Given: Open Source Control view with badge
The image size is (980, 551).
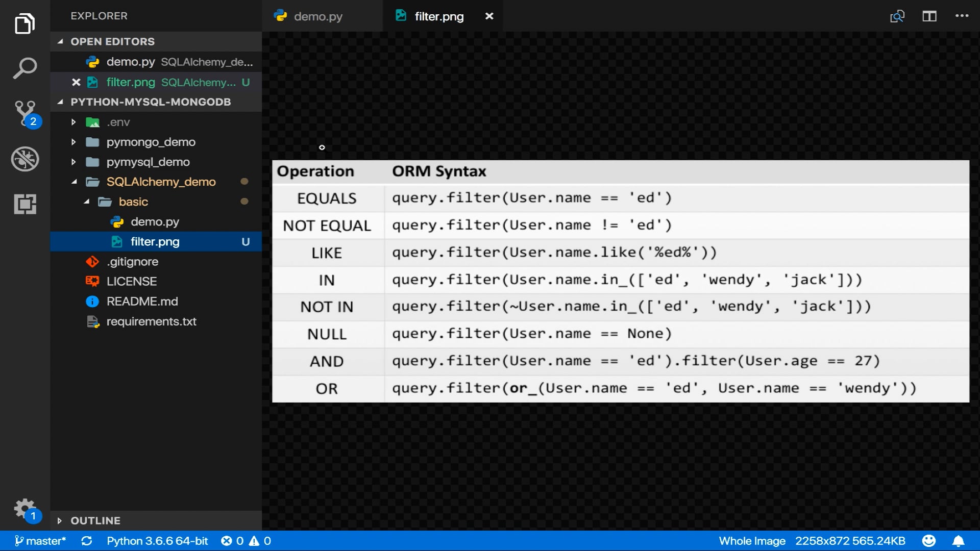Looking at the screenshot, I should [26, 113].
